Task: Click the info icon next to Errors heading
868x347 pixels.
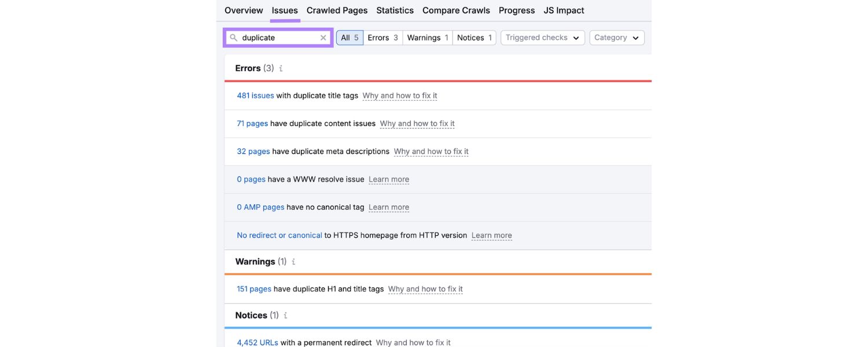Action: tap(281, 68)
